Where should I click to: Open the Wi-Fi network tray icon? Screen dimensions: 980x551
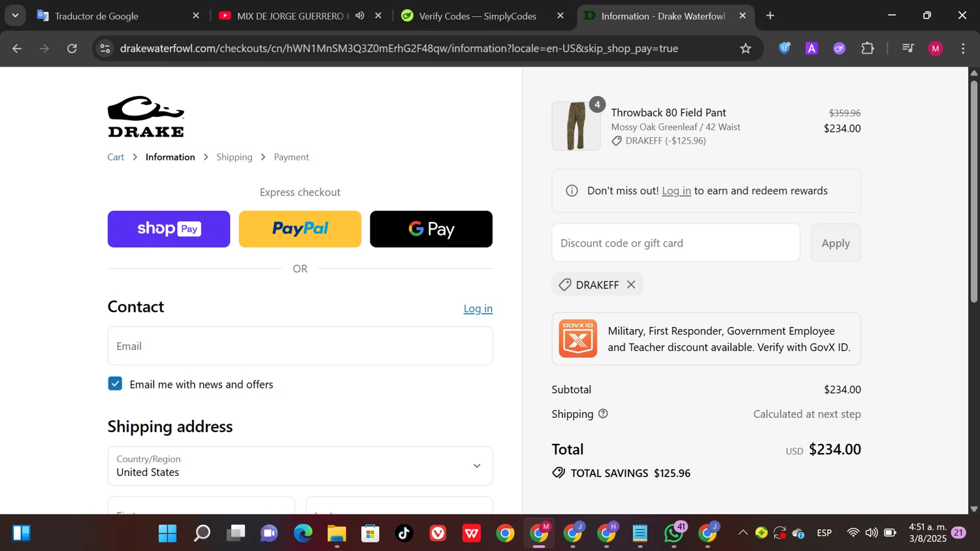click(x=853, y=533)
